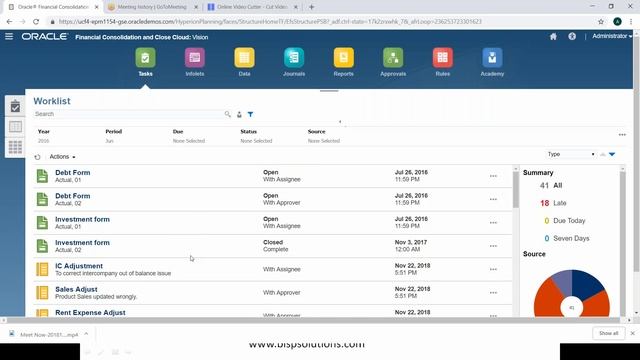Open the Status filter
The width and height of the screenshot is (640, 360).
click(256, 136)
